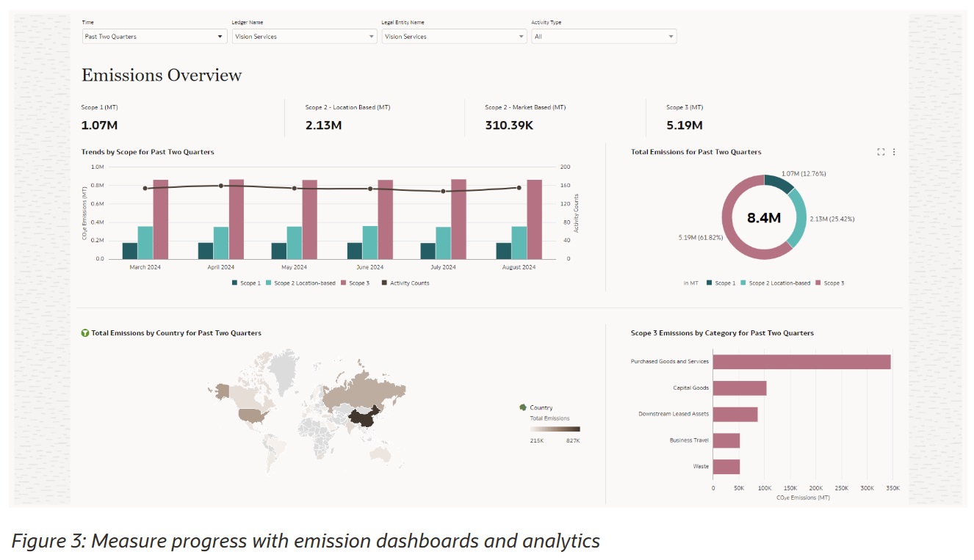974x560 pixels.
Task: Click the Scope 3 bar for March 2024
Action: coord(161,219)
